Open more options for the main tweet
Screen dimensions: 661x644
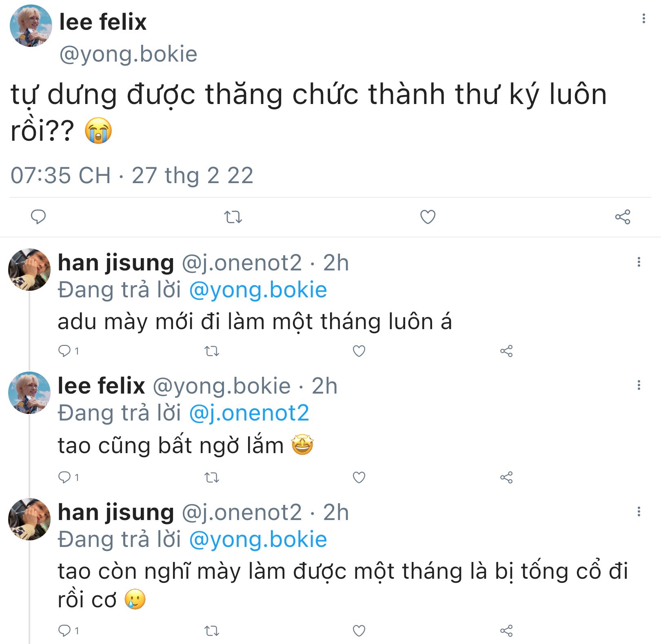pos(643,18)
